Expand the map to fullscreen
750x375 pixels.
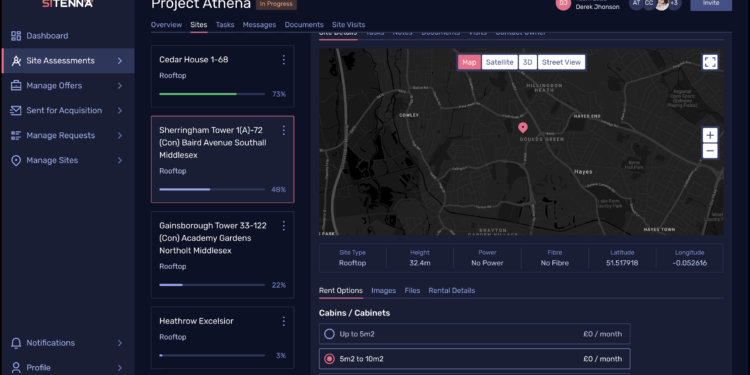[710, 62]
